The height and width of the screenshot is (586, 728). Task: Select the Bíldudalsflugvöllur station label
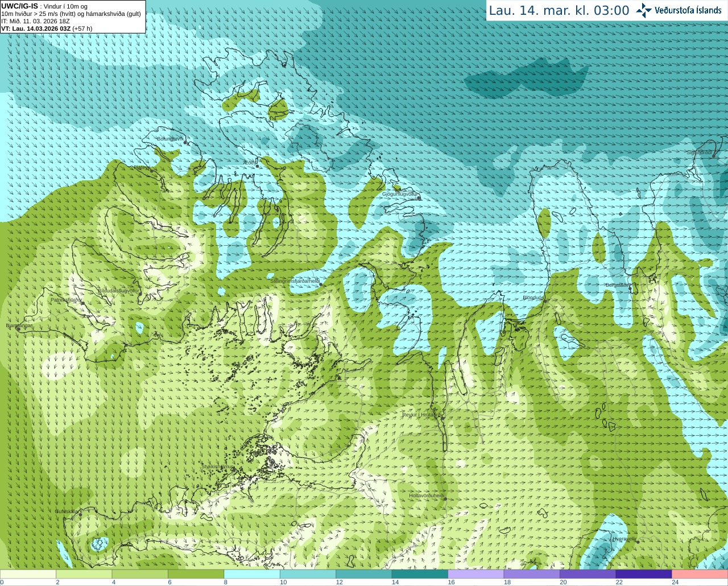pyautogui.click(x=118, y=290)
